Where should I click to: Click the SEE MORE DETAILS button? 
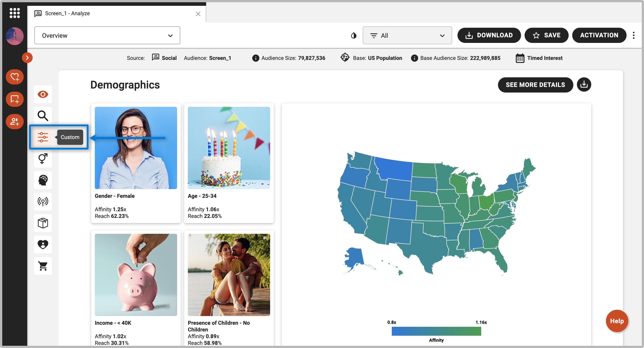535,85
